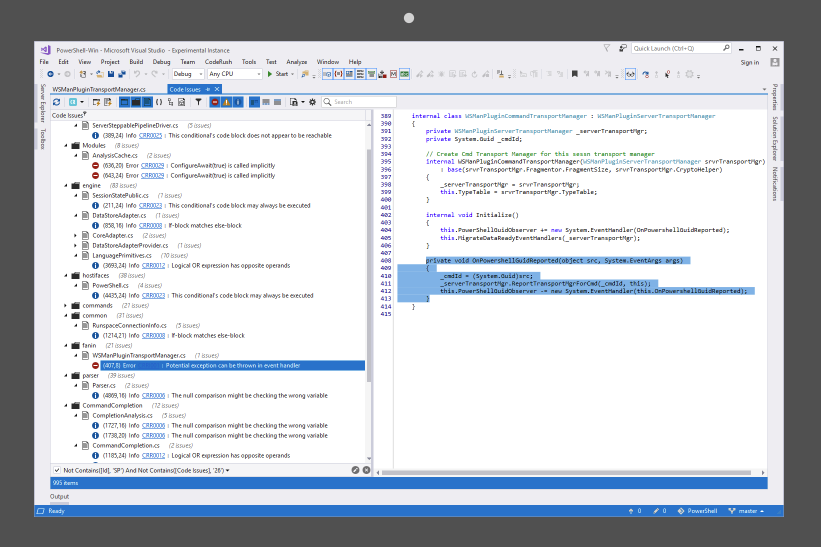Toggle the first preview layout button
The height and width of the screenshot is (547, 821).
254,102
